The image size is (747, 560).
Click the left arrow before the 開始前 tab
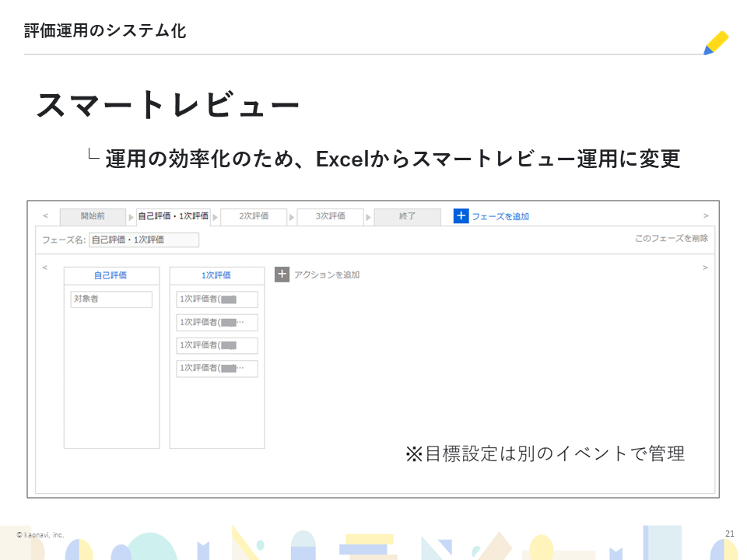(x=45, y=216)
